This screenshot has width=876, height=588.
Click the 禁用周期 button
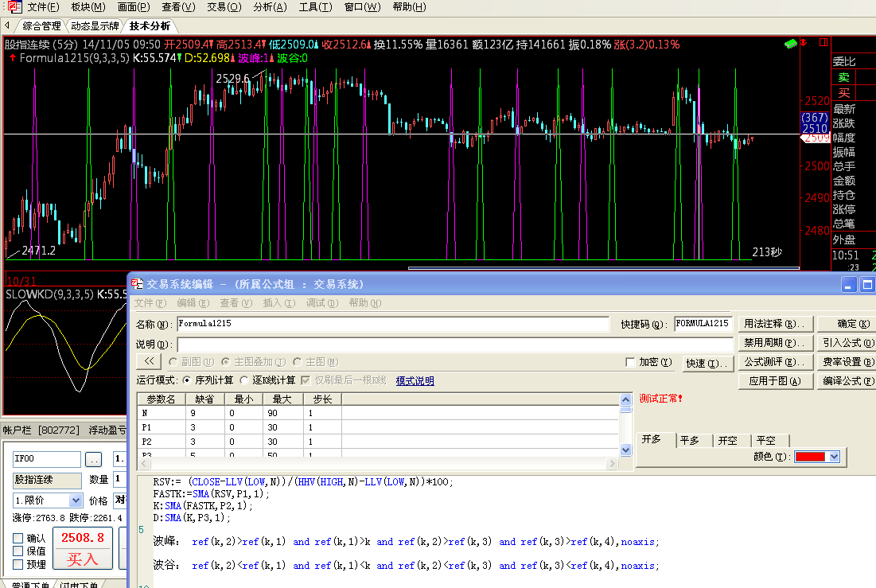(774, 343)
